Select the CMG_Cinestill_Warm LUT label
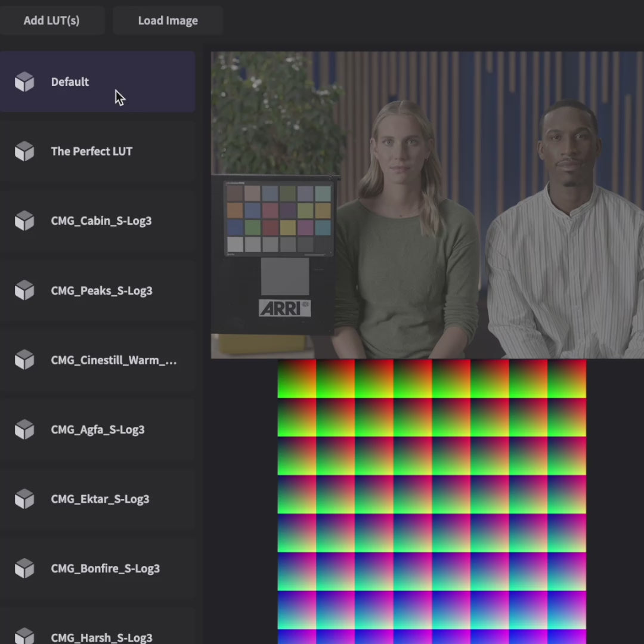This screenshot has height=644, width=644. [113, 360]
